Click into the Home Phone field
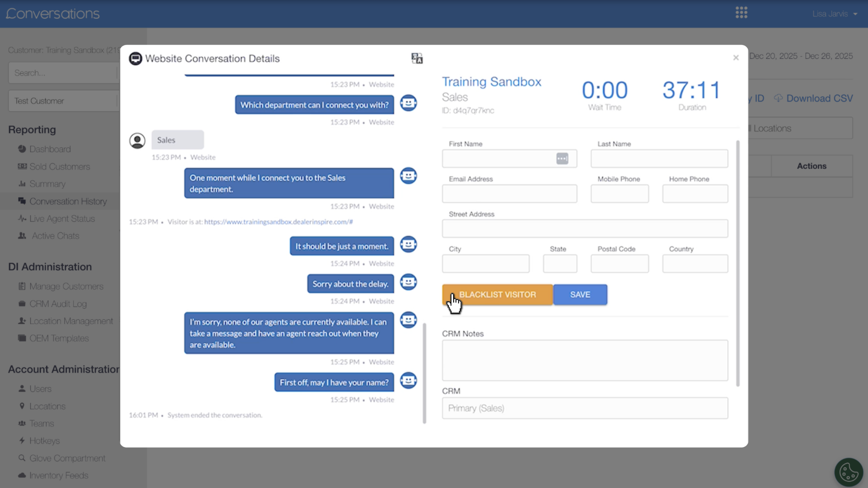This screenshot has width=868, height=488. tap(695, 194)
